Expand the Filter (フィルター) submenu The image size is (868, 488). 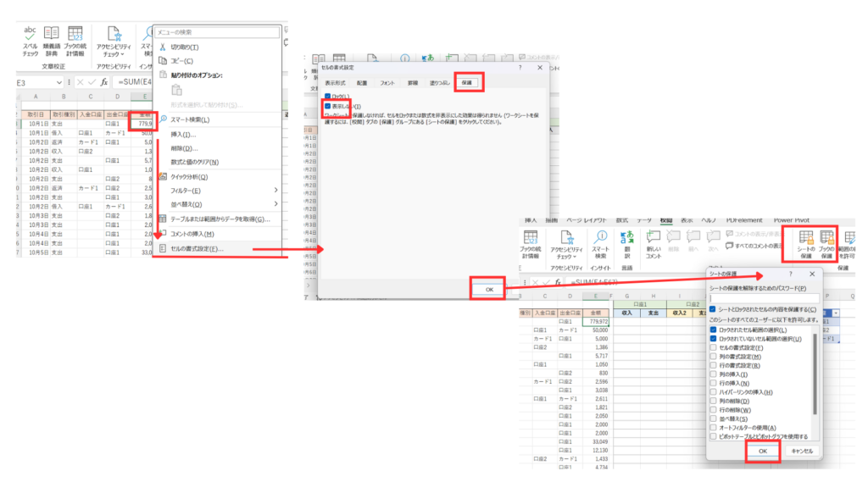[218, 191]
